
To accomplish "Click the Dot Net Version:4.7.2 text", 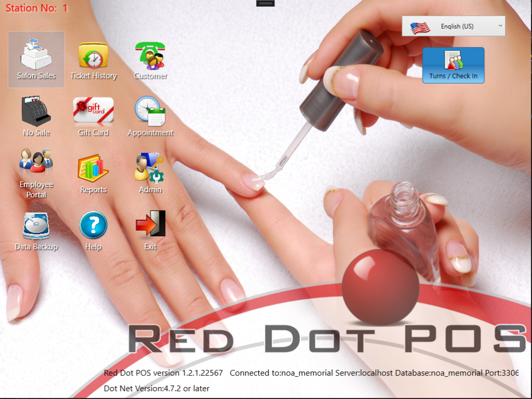I will point(156,389).
